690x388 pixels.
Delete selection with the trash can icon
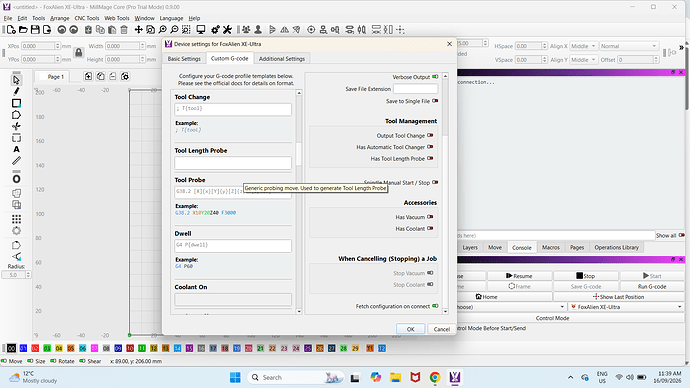click(x=124, y=29)
